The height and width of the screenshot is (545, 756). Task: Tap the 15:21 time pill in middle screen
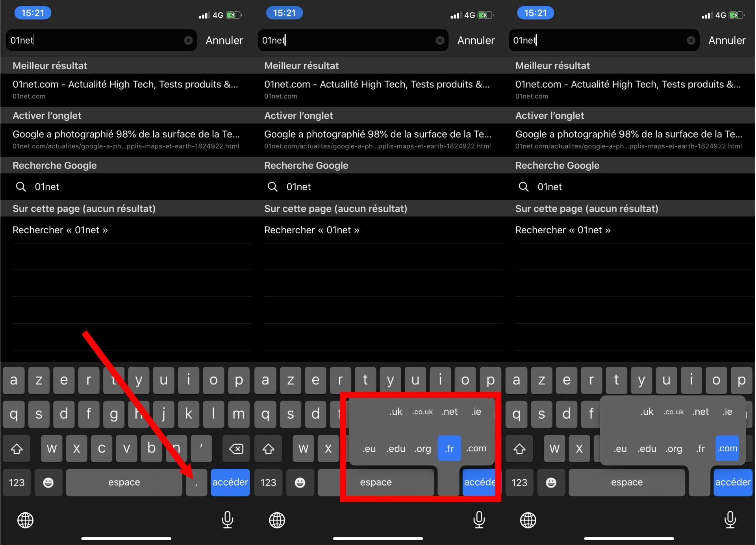click(x=284, y=13)
